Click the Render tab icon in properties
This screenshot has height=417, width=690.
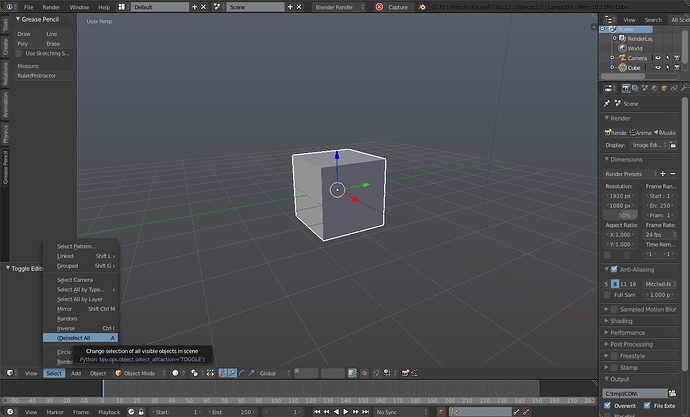pos(626,88)
